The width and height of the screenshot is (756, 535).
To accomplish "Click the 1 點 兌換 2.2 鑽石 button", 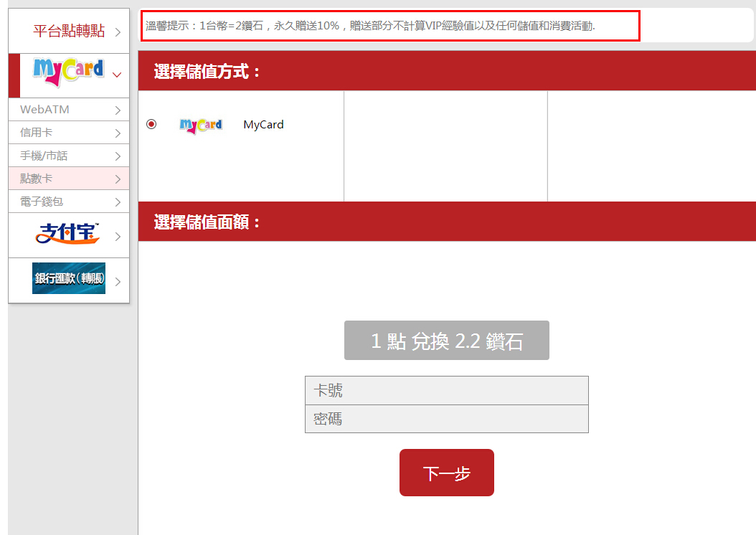I will (x=446, y=340).
